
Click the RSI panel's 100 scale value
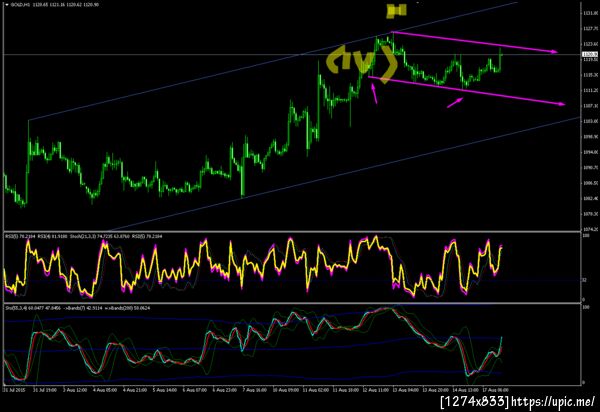tap(585, 236)
